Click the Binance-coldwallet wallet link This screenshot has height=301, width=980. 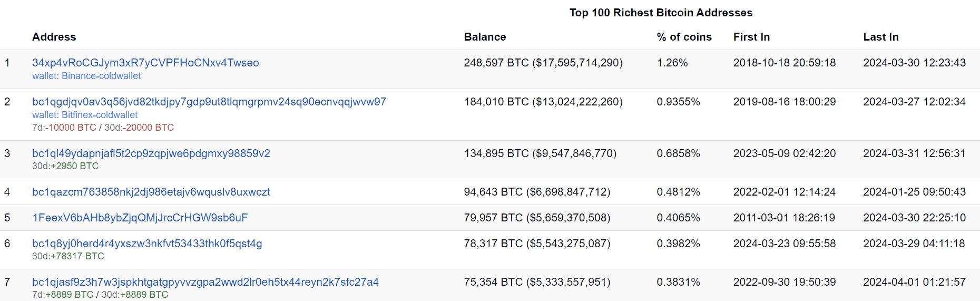pyautogui.click(x=86, y=76)
